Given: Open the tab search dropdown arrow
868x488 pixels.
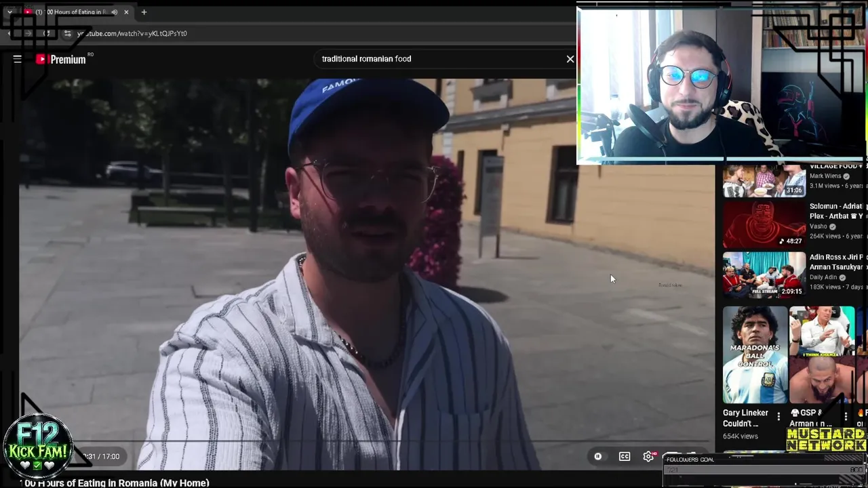Looking at the screenshot, I should 9,12.
